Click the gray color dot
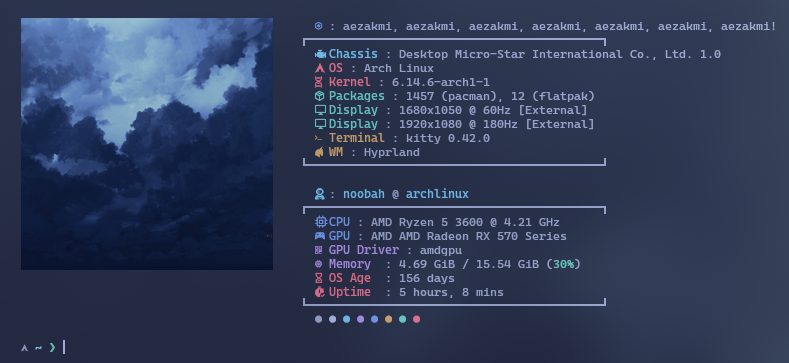 click(x=319, y=319)
